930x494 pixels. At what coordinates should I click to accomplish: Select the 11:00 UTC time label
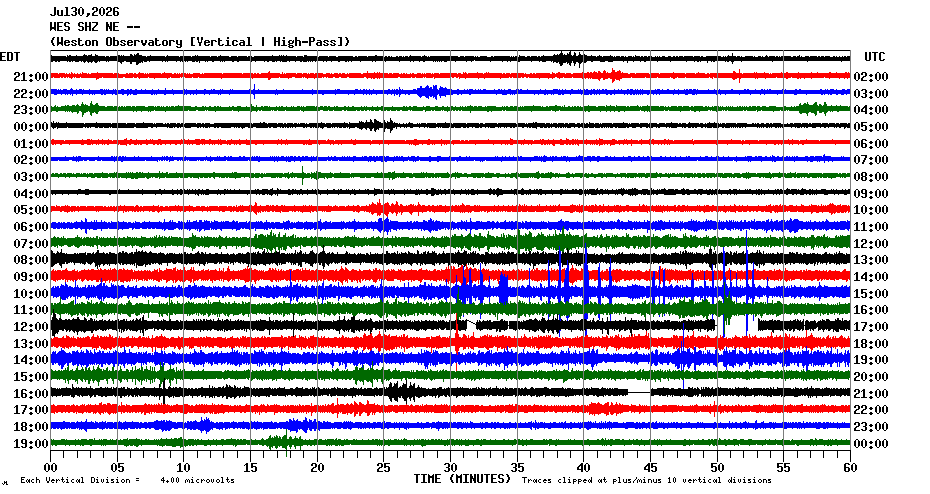point(871,227)
